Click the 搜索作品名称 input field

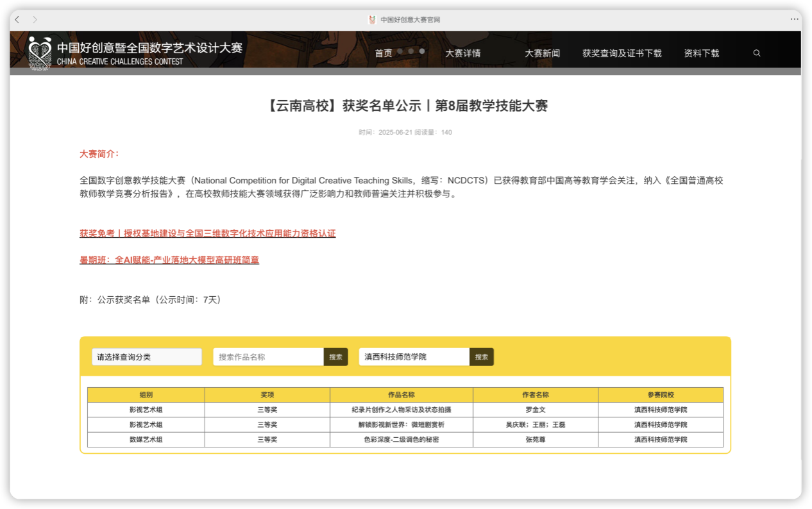(268, 357)
